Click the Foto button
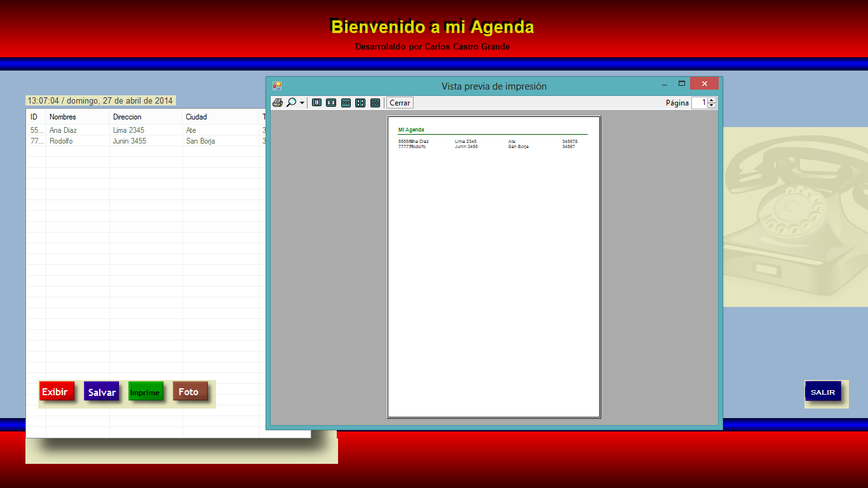Viewport: 868px width, 488px height. point(189,392)
